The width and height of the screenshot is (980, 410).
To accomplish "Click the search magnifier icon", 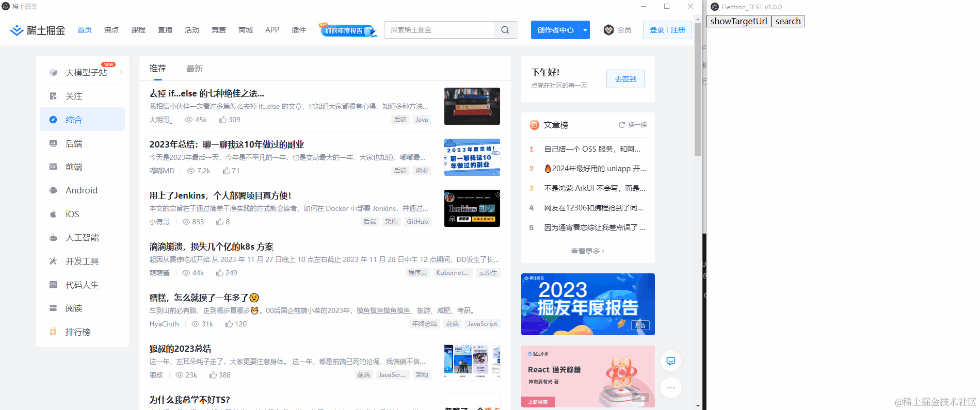I will [x=505, y=30].
